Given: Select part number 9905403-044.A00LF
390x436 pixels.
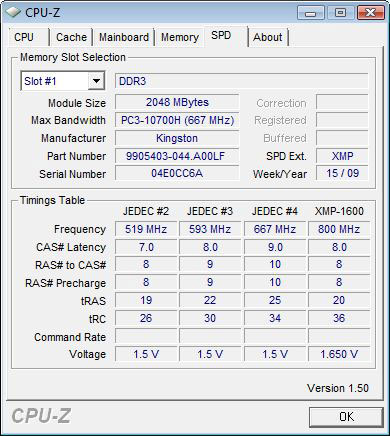Looking at the screenshot, I should (x=177, y=156).
